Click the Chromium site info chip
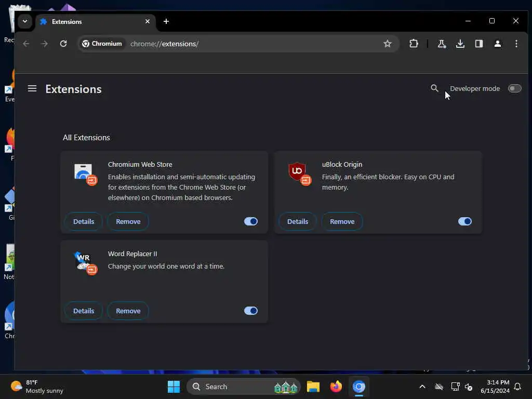Screen dimensions: 532x399 pos(102,44)
